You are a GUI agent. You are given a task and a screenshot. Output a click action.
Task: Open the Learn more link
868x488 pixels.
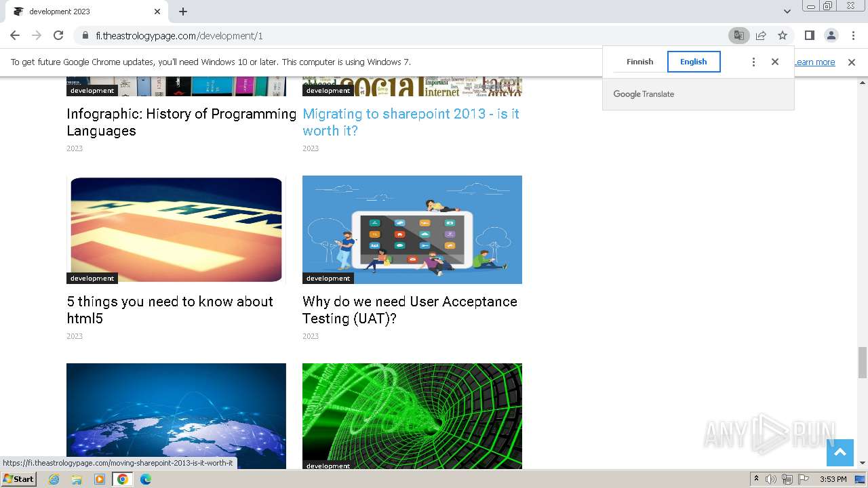814,62
